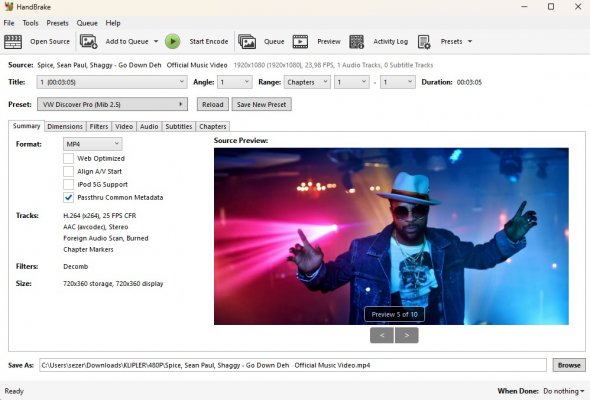Open the Format MP4 dropdown
590x400 pixels.
93,144
